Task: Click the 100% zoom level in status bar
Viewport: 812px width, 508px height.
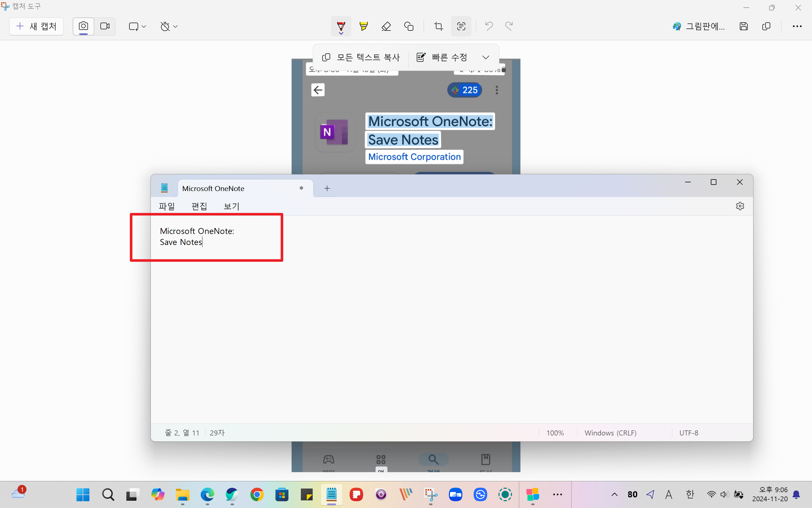Action: pyautogui.click(x=555, y=433)
